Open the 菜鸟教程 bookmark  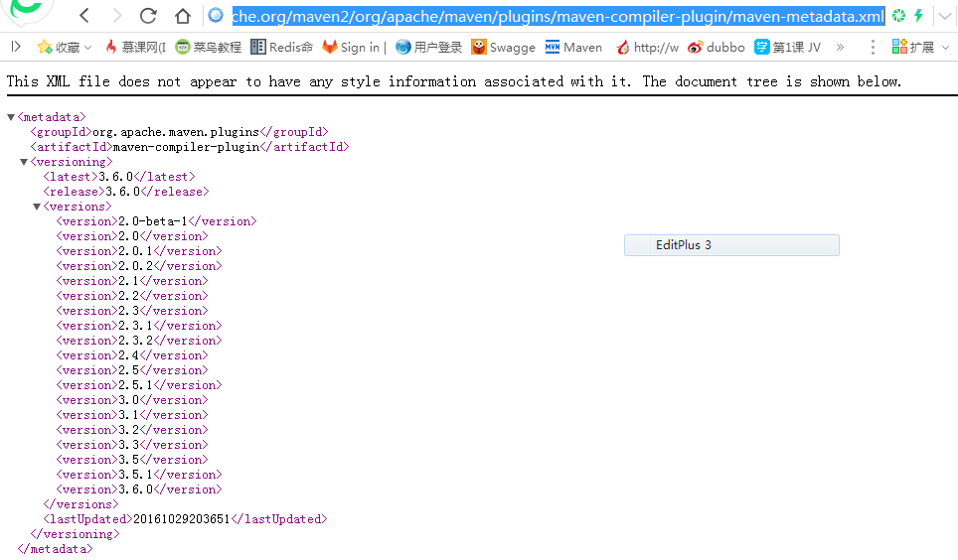(x=209, y=47)
